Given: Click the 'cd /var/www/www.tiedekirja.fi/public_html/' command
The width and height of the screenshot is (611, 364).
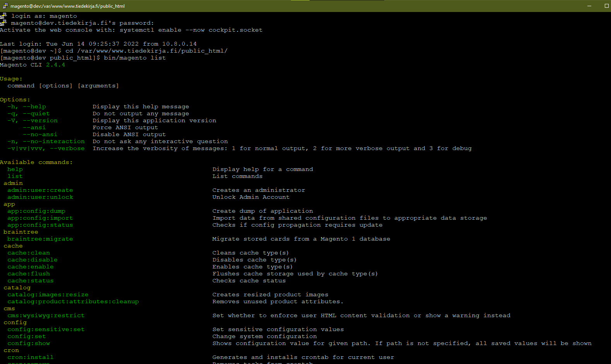Looking at the screenshot, I should [x=146, y=51].
